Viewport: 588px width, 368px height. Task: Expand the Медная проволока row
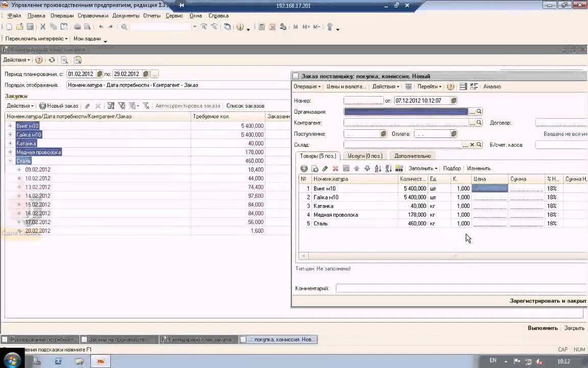pos(10,152)
